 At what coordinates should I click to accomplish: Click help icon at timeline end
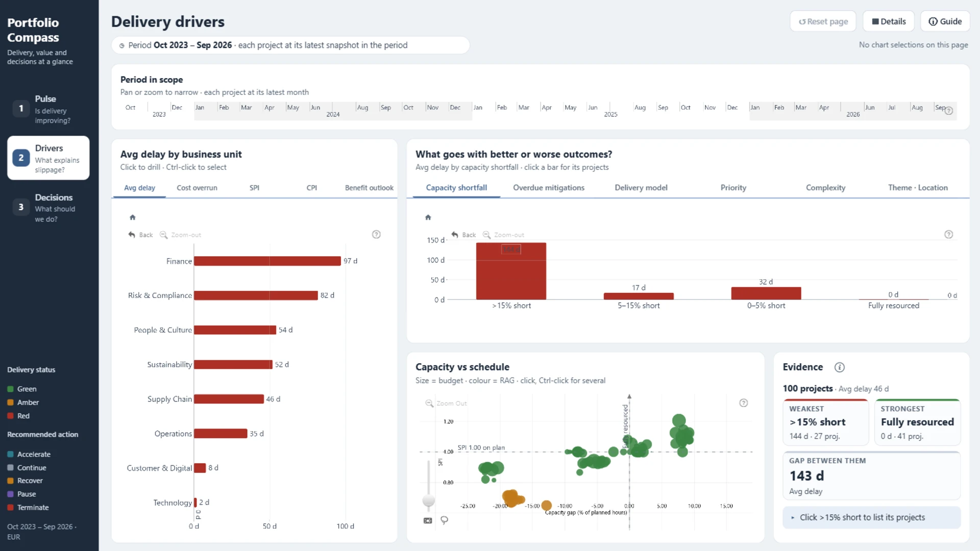pyautogui.click(x=949, y=111)
